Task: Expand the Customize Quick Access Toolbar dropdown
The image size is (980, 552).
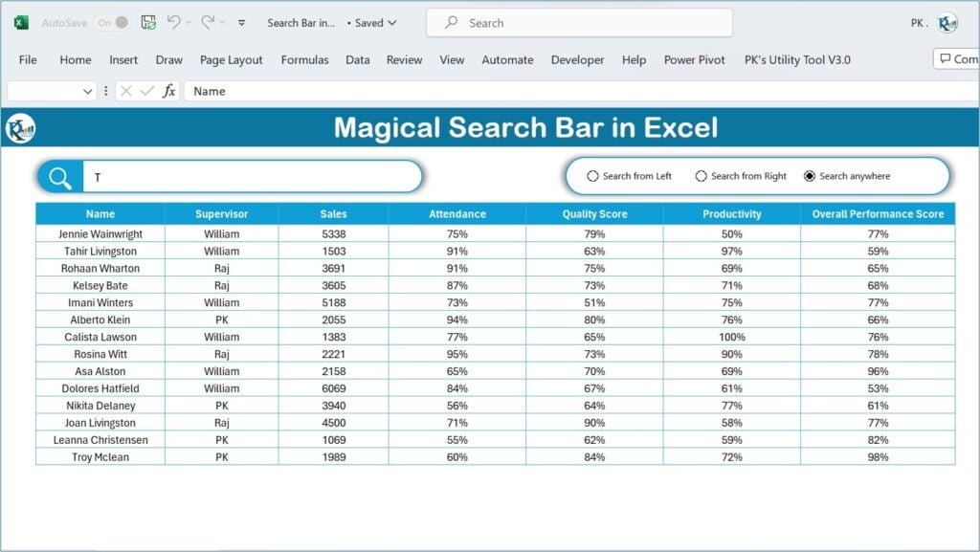Action: coord(240,23)
